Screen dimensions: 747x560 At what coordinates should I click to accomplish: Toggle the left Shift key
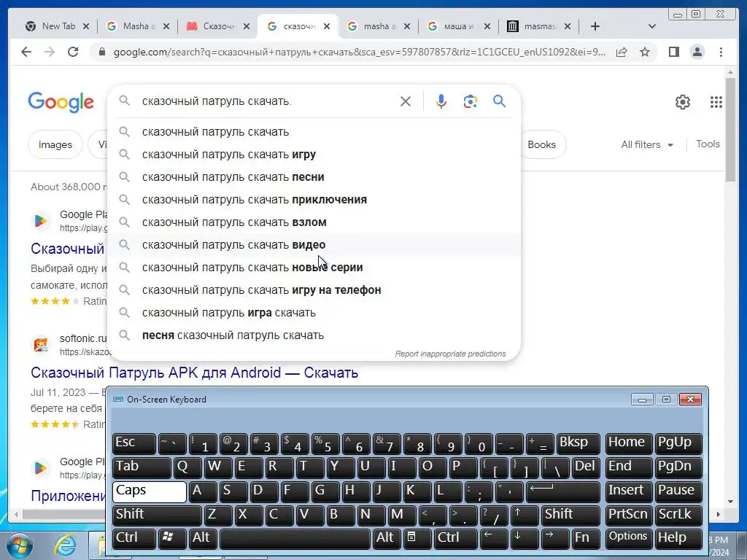[157, 515]
